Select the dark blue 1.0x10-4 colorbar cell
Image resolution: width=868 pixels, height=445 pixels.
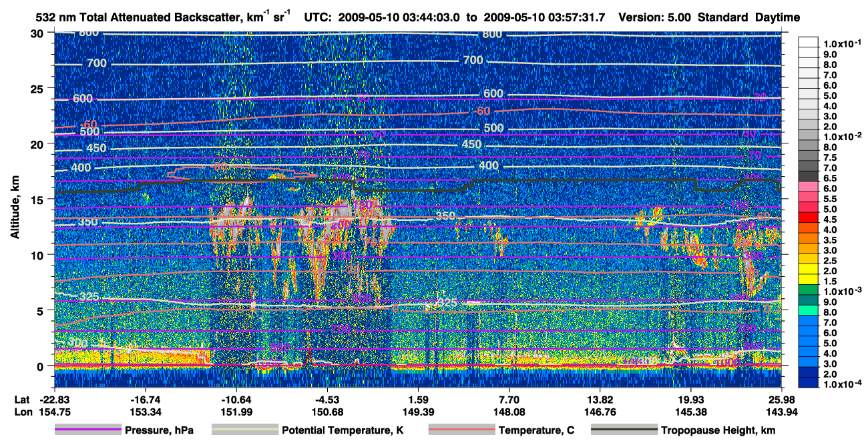[x=809, y=383]
